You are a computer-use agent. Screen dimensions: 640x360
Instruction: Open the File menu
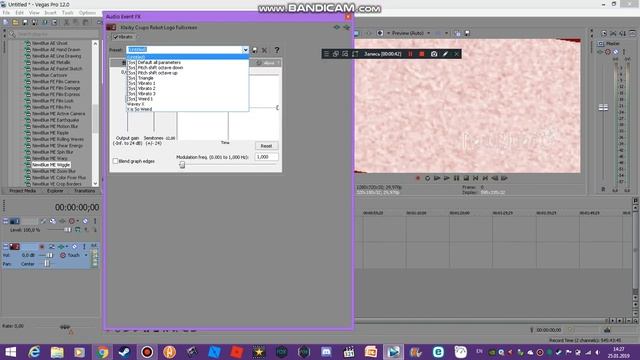(6, 13)
